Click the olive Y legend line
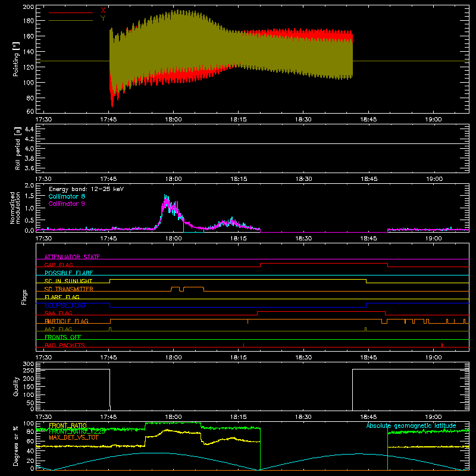This screenshot has width=476, height=476. tap(71, 20)
